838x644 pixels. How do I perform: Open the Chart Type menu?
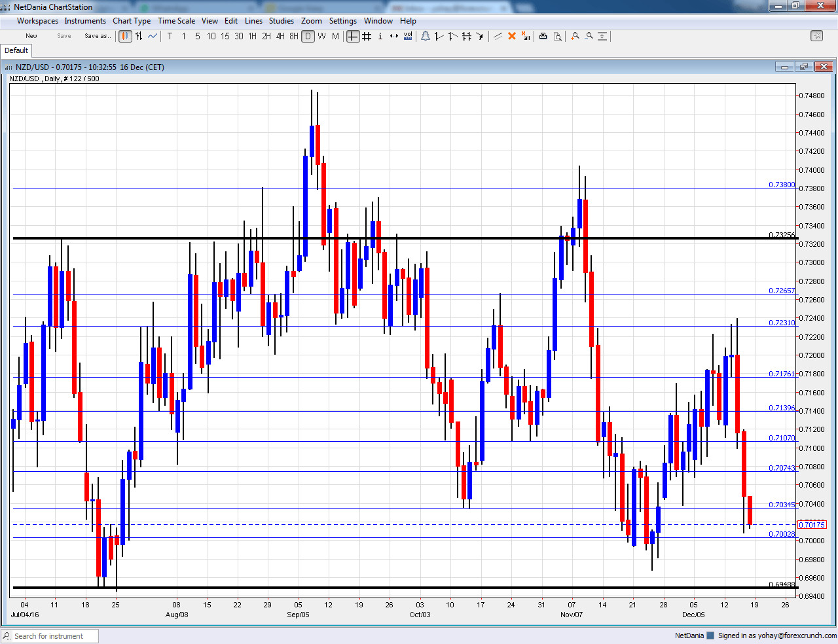(132, 21)
